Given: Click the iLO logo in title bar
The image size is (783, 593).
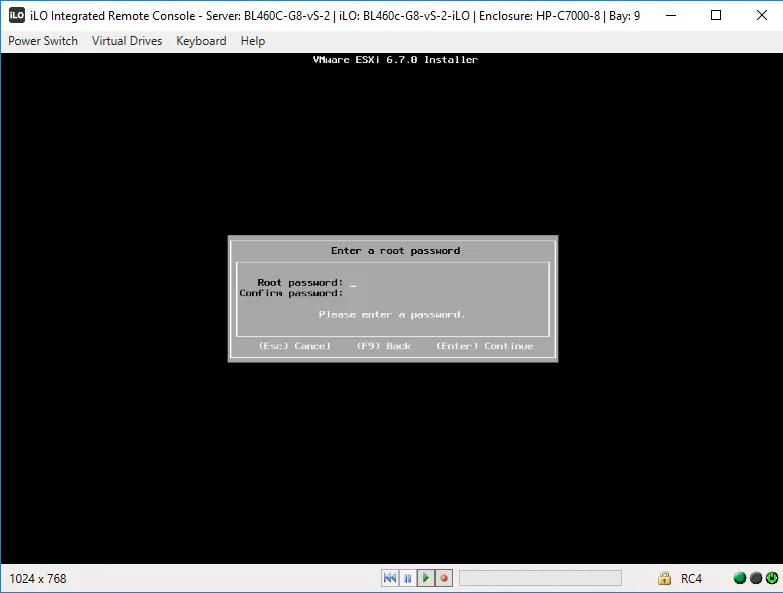Looking at the screenshot, I should point(16,15).
